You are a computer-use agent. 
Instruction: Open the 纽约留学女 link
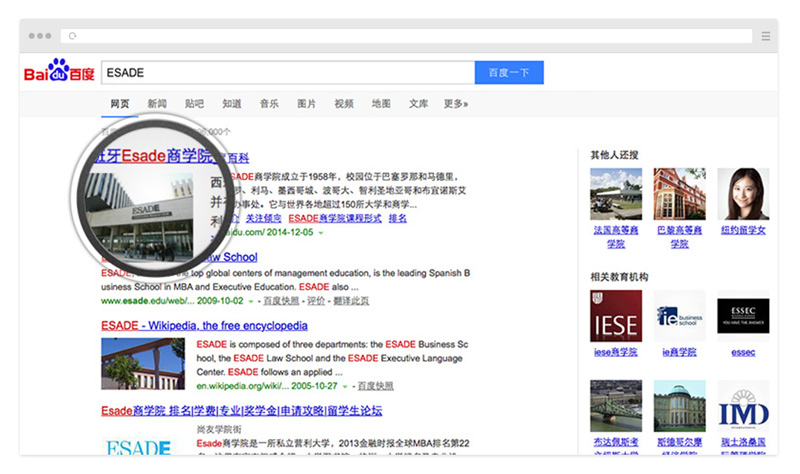(743, 230)
